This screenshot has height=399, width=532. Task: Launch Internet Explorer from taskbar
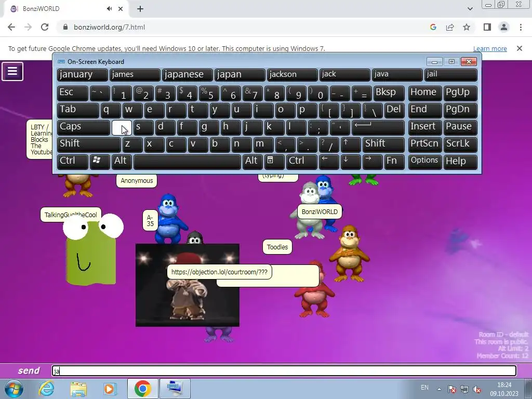click(x=46, y=389)
